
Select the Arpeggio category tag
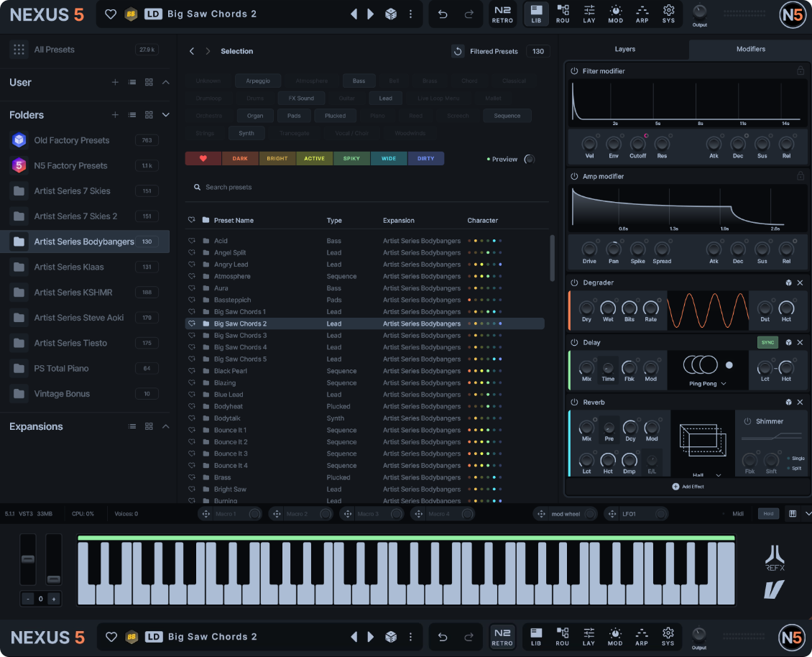coord(258,81)
